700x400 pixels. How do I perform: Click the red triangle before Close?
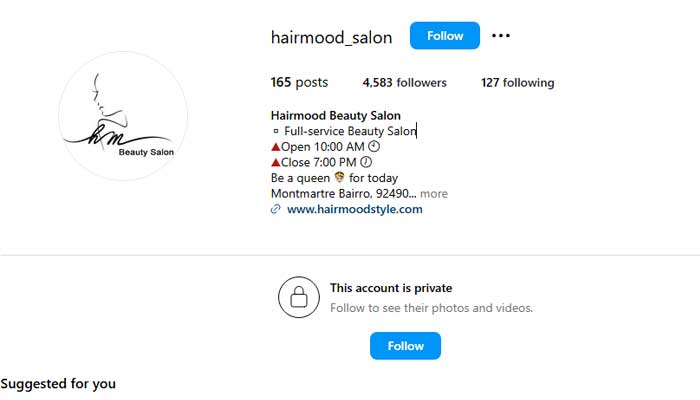coord(275,162)
